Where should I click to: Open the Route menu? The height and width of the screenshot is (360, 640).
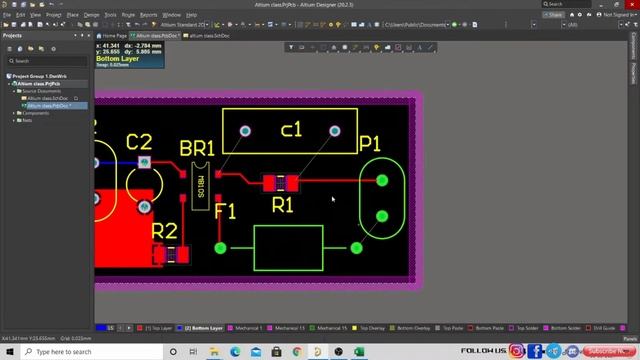(128, 15)
